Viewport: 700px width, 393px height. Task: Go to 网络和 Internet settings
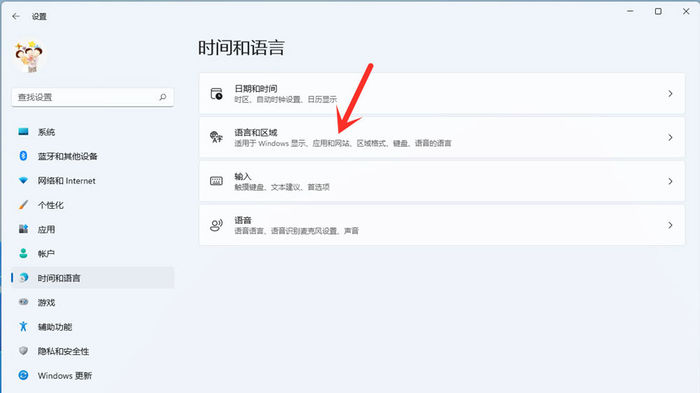[x=92, y=180]
